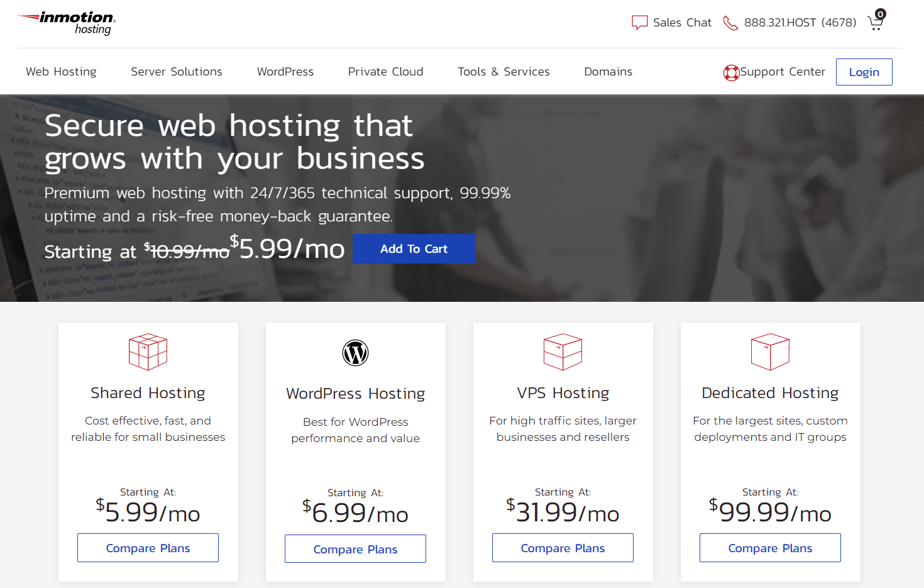This screenshot has width=924, height=588.
Task: Compare Plans for Shared Hosting
Action: coord(148,548)
